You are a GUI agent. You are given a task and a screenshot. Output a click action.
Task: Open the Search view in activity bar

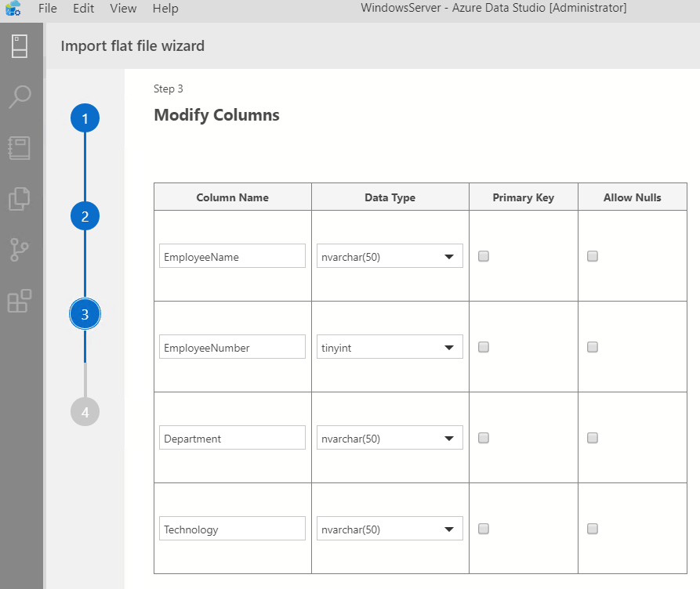tap(20, 97)
